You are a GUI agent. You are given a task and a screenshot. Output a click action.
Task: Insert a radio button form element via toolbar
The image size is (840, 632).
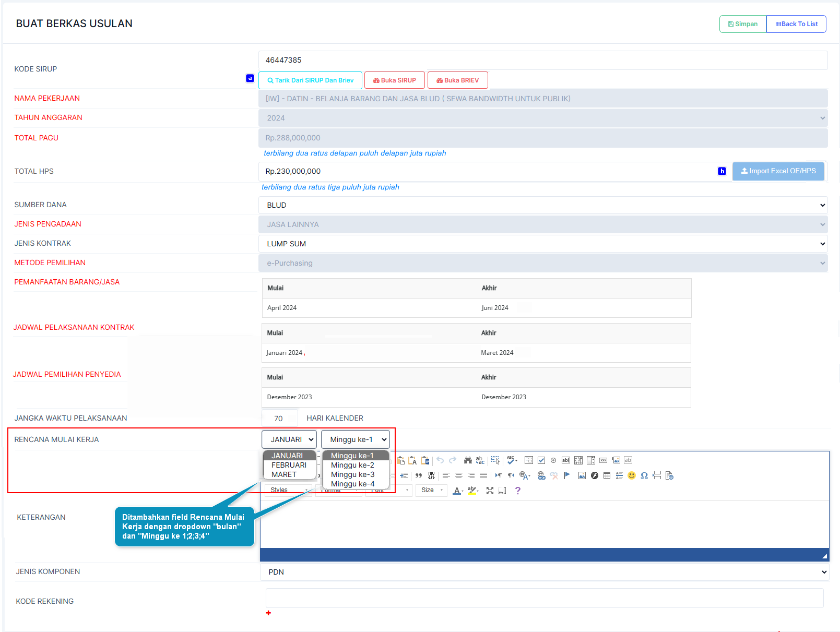click(553, 460)
